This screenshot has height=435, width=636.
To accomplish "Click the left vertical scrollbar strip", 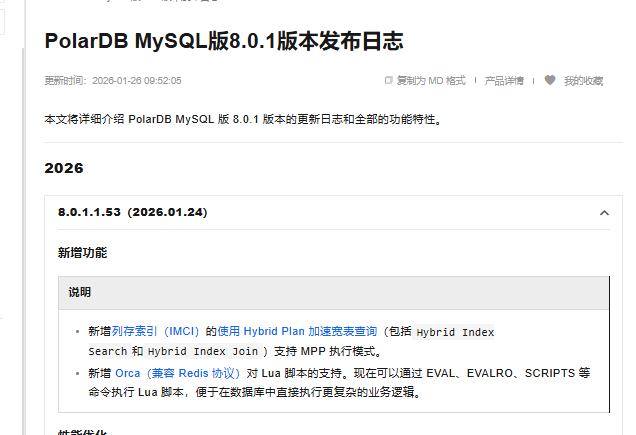I will coord(24,241).
